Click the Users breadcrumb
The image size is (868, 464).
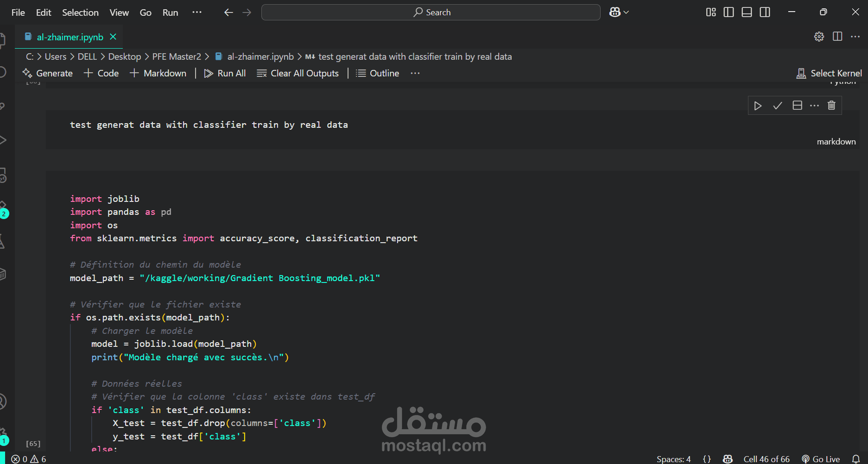tap(56, 56)
